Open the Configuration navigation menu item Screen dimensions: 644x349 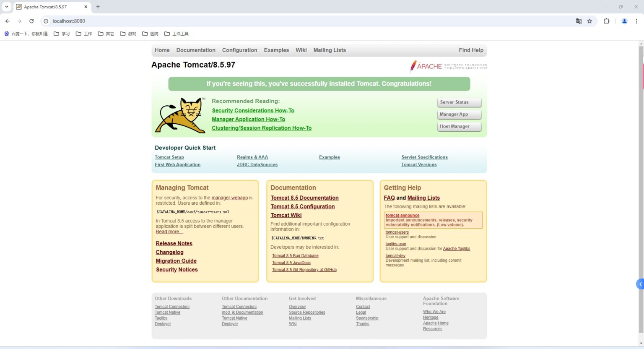[x=239, y=50]
